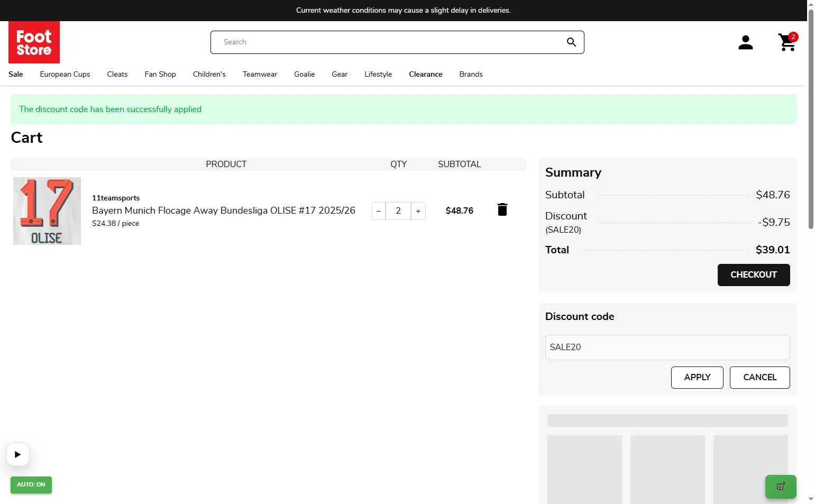
Task: Click the "Discount code" heading
Action: click(580, 316)
